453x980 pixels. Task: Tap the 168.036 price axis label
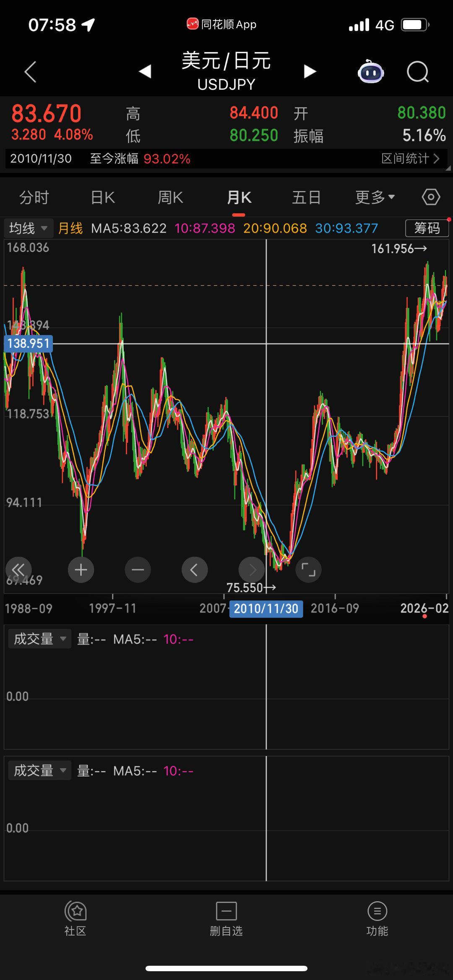tap(28, 248)
